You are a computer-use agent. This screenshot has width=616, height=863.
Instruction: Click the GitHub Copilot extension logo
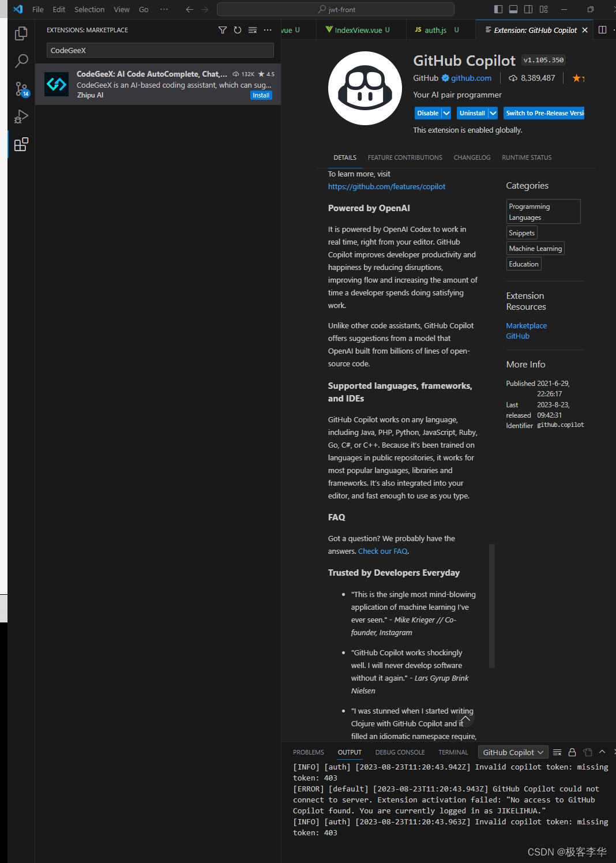click(365, 88)
